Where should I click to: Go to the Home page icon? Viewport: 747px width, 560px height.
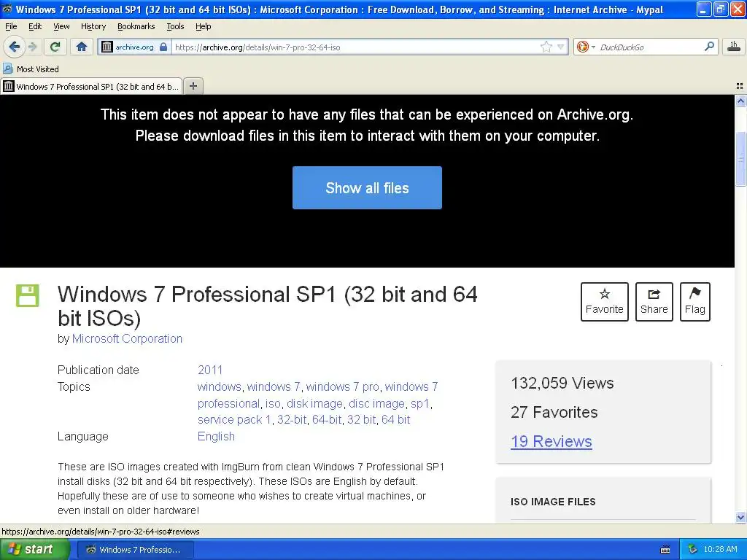tap(82, 47)
